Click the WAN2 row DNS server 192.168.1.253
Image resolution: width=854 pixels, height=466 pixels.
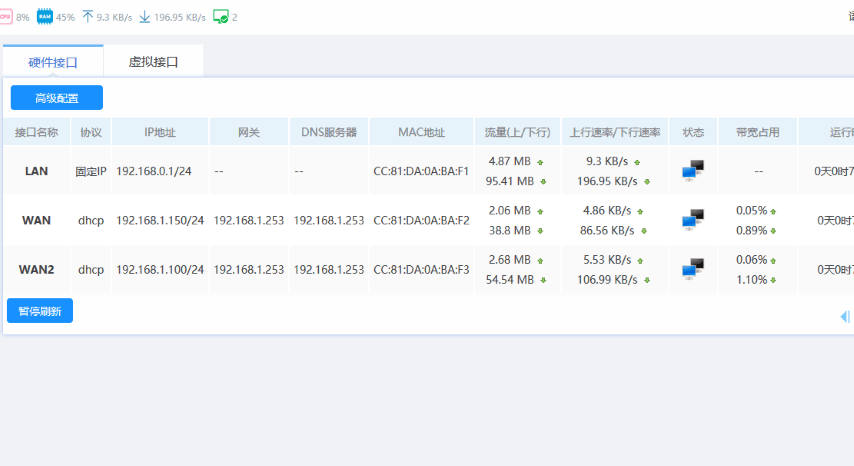(x=329, y=269)
